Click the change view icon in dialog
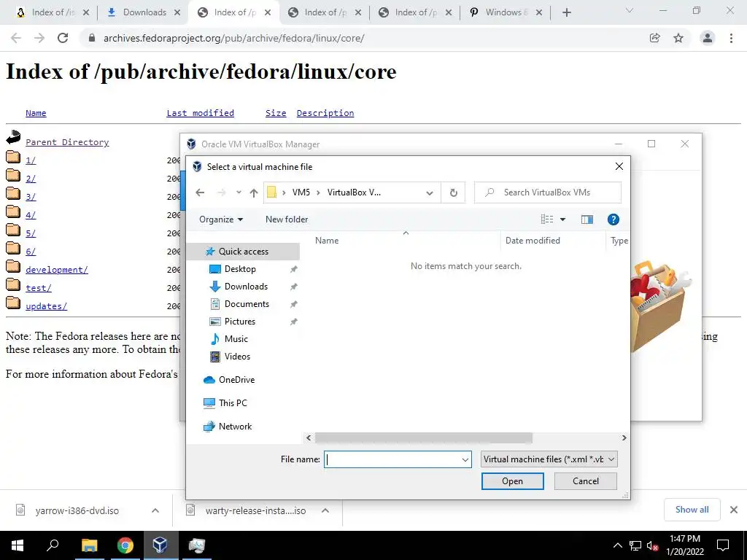This screenshot has width=747, height=560. pyautogui.click(x=547, y=219)
